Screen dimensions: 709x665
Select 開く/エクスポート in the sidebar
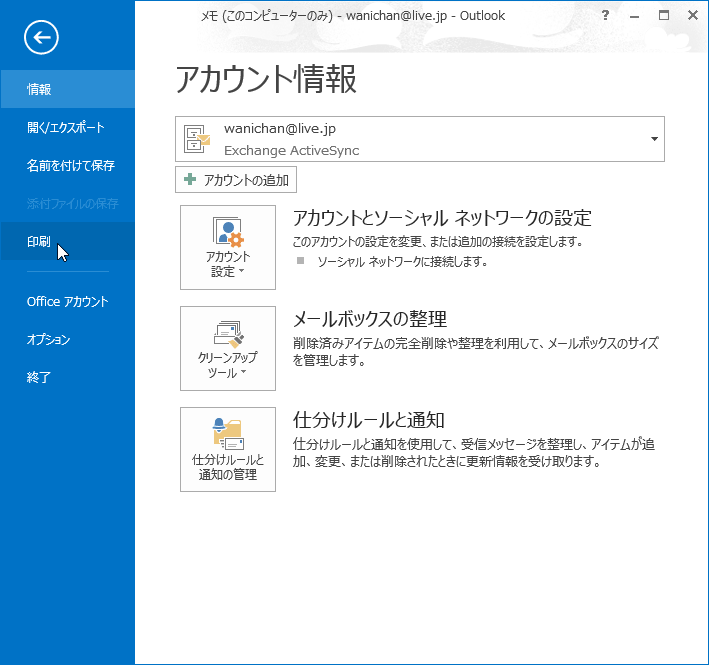point(67,127)
